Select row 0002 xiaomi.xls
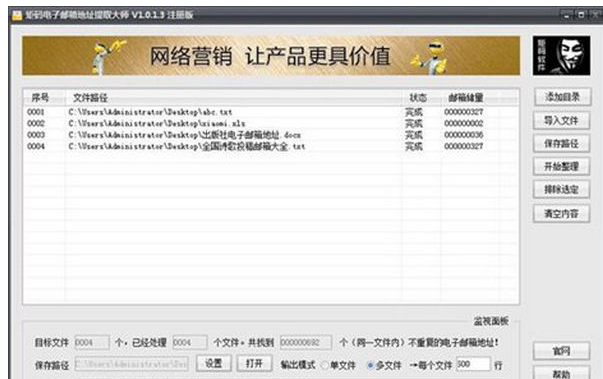 coord(271,123)
